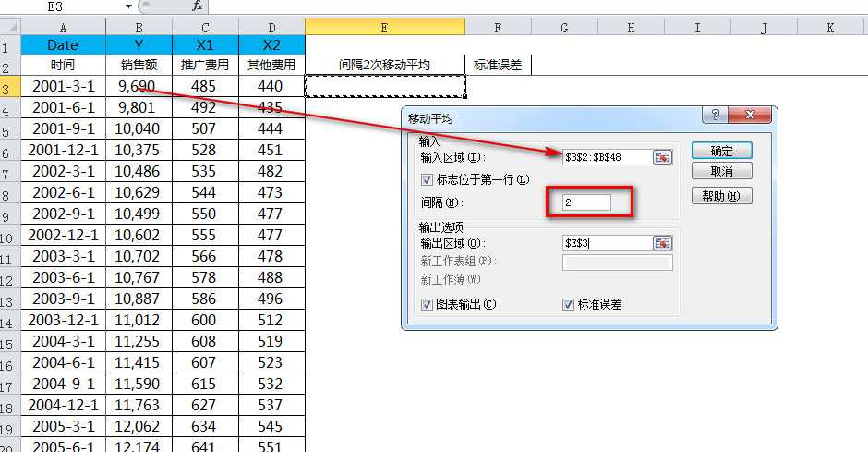
Task: Click the input range selector icon
Action: pos(663,157)
